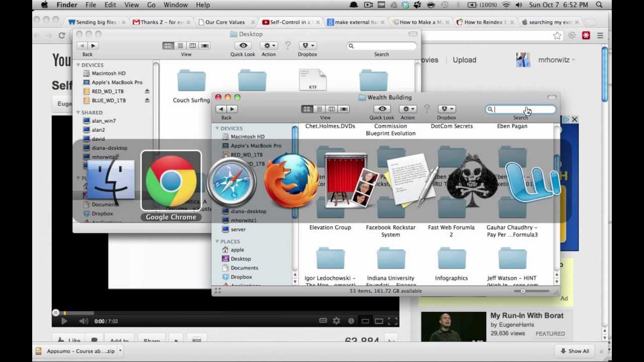Bookmark page with Chrome star icon

coord(557,36)
